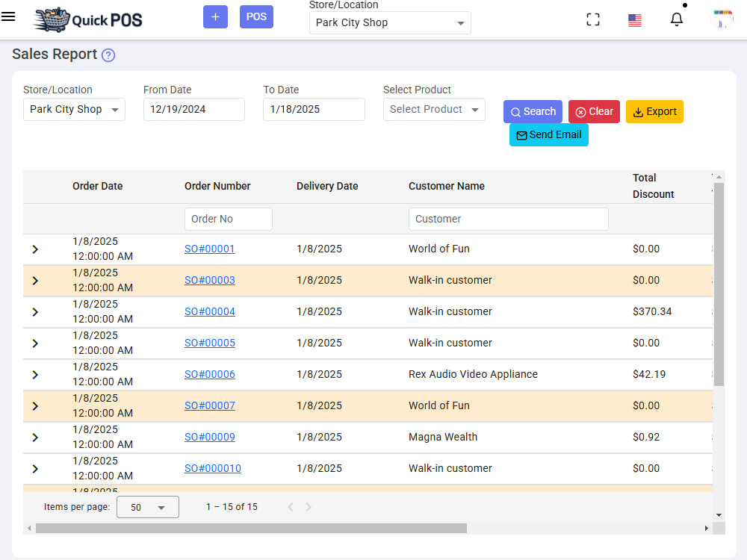The height and width of the screenshot is (560, 747).
Task: Go to next page arrow
Action: tap(309, 507)
